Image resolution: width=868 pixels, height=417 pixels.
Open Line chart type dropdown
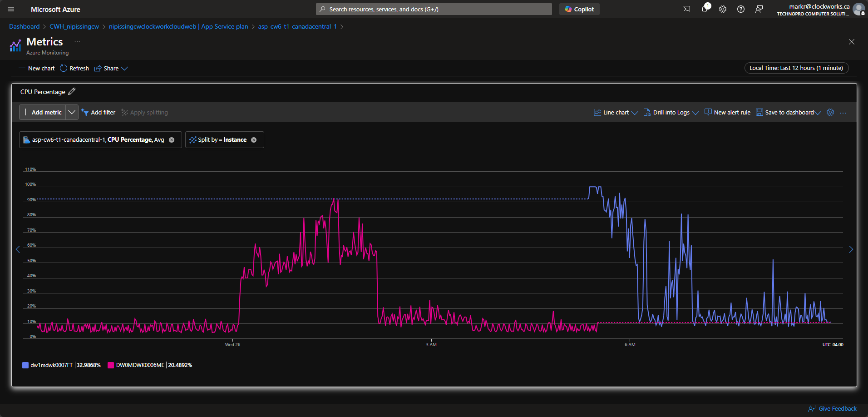(x=616, y=112)
